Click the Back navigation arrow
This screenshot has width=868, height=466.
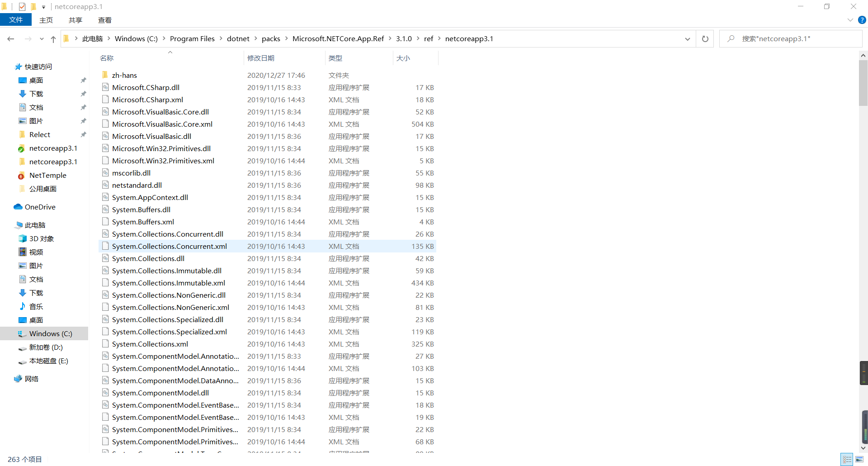coord(11,39)
